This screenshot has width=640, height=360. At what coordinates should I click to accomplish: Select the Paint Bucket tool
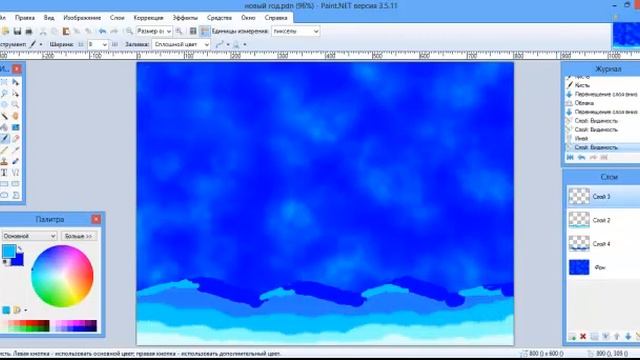(x=4, y=127)
